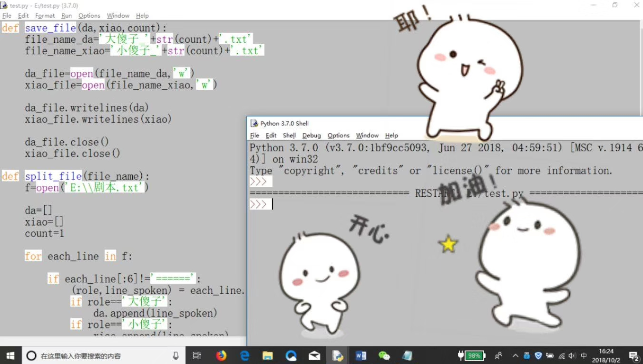This screenshot has width=643, height=364.
Task: Open File menu in Python Shell
Action: [254, 135]
